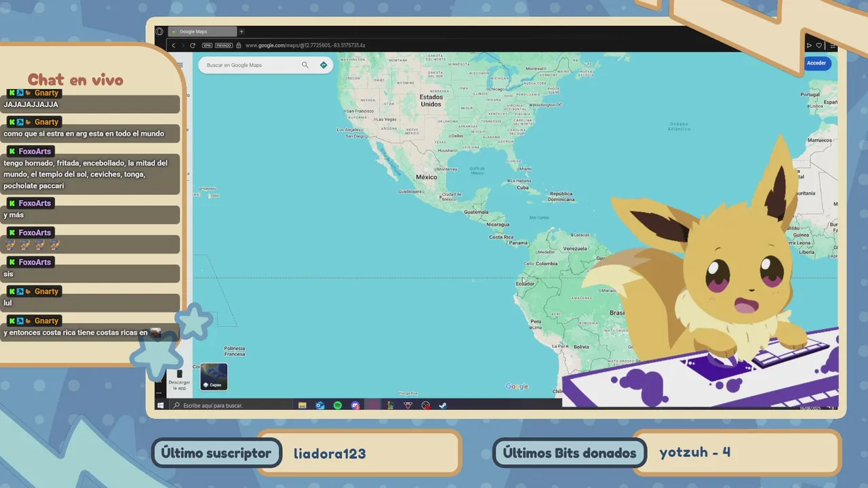Open Steam from the taskbar
Viewport: 868px width, 488px height.
443,405
